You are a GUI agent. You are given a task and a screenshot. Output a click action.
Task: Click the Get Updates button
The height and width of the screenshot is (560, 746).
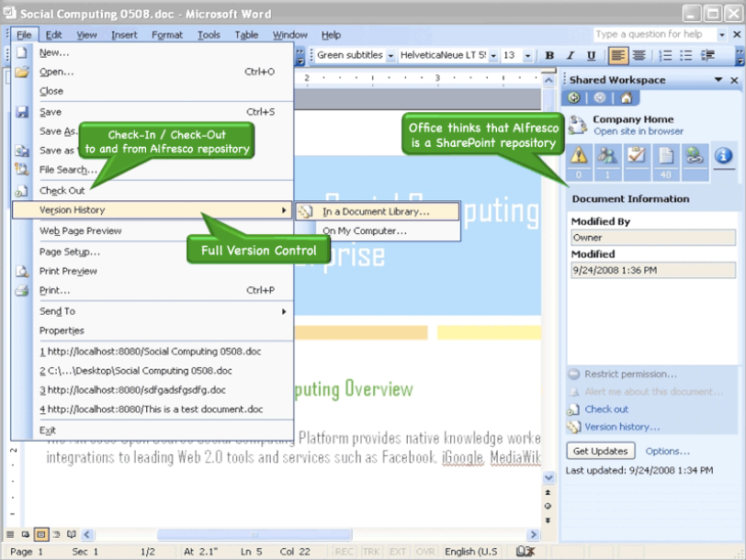click(x=601, y=451)
